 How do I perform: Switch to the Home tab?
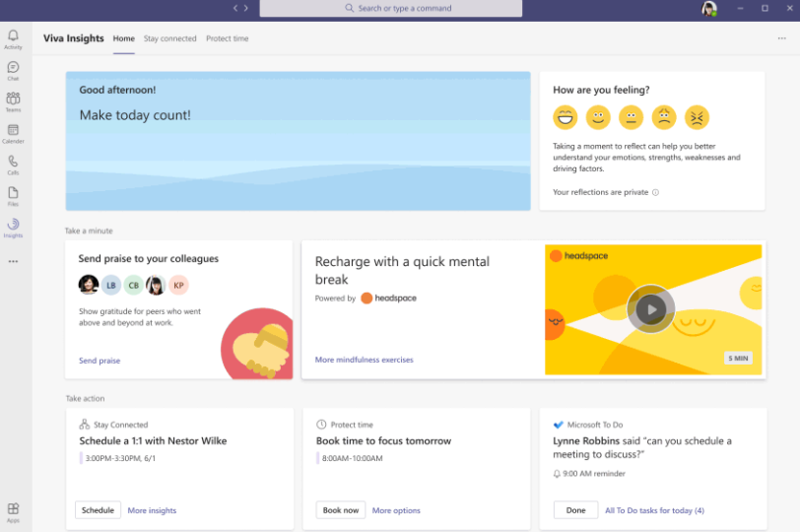click(x=124, y=38)
